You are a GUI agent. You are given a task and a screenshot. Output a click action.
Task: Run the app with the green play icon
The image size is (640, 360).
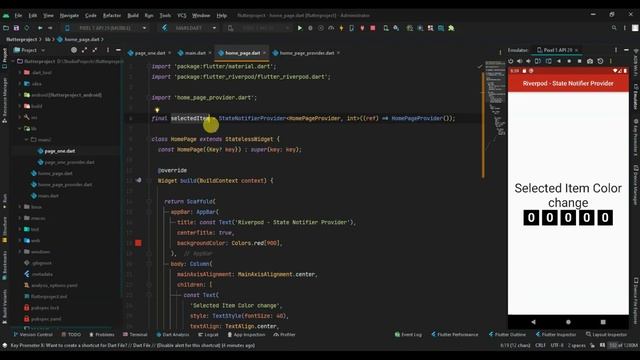pos(300,28)
